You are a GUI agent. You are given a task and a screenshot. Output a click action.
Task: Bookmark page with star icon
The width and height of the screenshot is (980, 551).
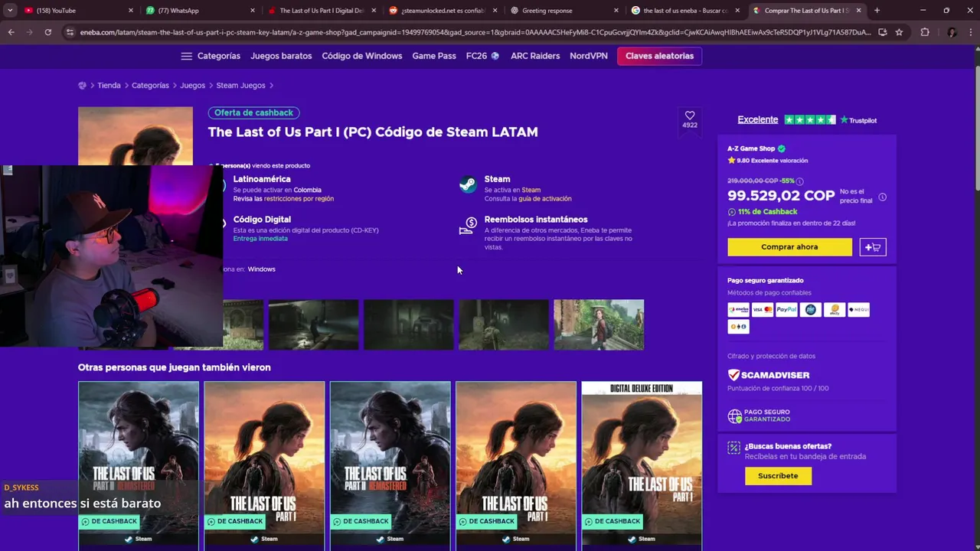click(899, 32)
